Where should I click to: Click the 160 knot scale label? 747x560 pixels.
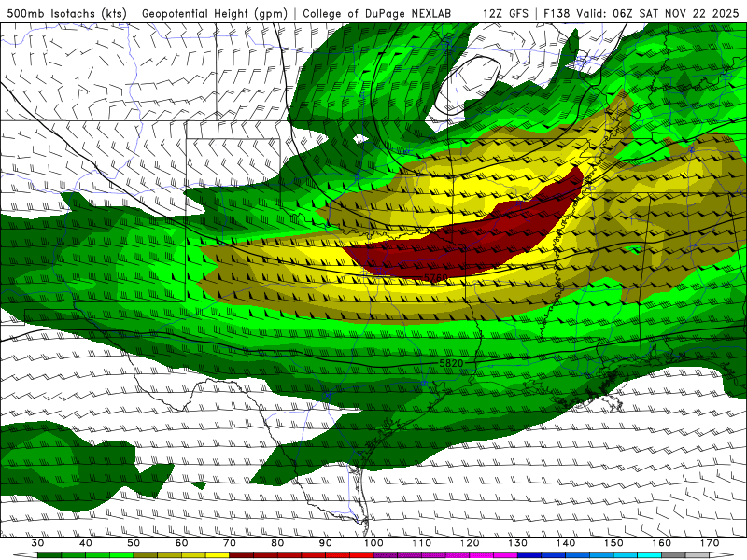(x=662, y=543)
